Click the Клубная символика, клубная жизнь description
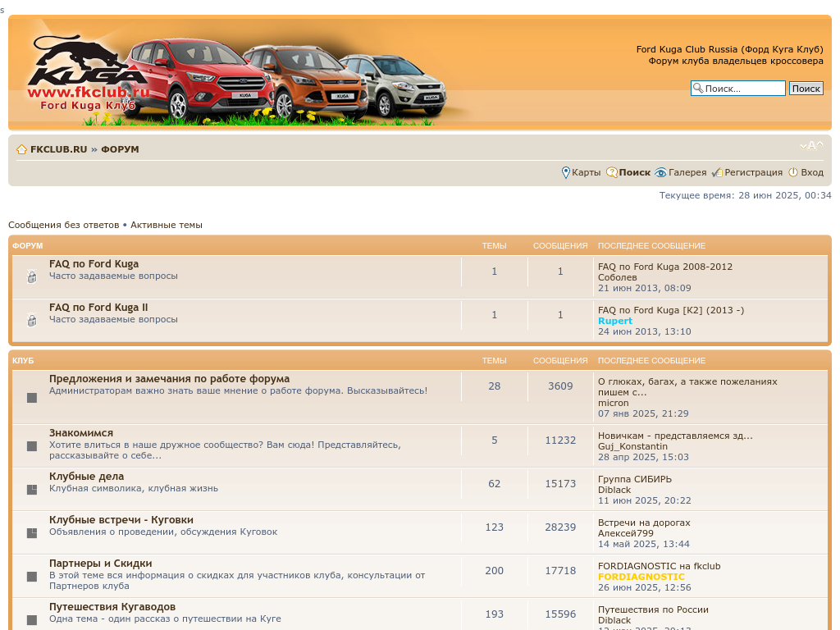Viewport: 840px width, 630px height. [134, 489]
